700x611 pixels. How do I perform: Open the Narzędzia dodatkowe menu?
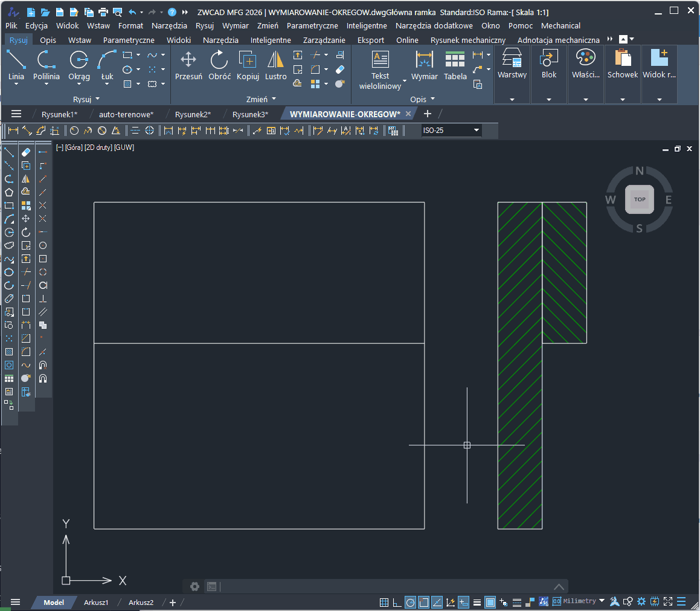click(434, 26)
